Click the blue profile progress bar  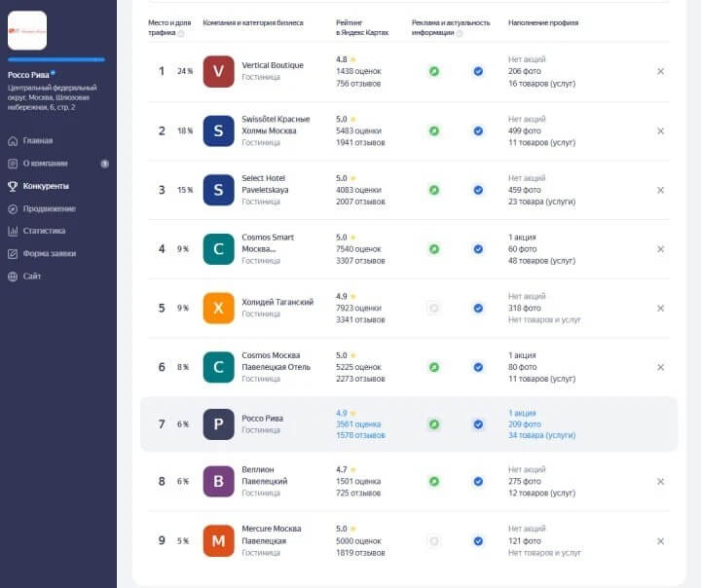56,59
